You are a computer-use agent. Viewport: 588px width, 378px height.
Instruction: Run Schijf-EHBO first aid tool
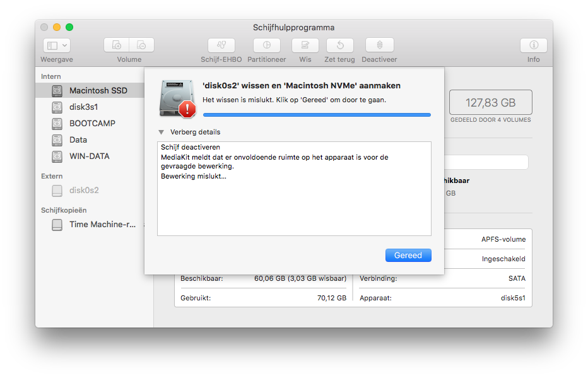coord(221,45)
